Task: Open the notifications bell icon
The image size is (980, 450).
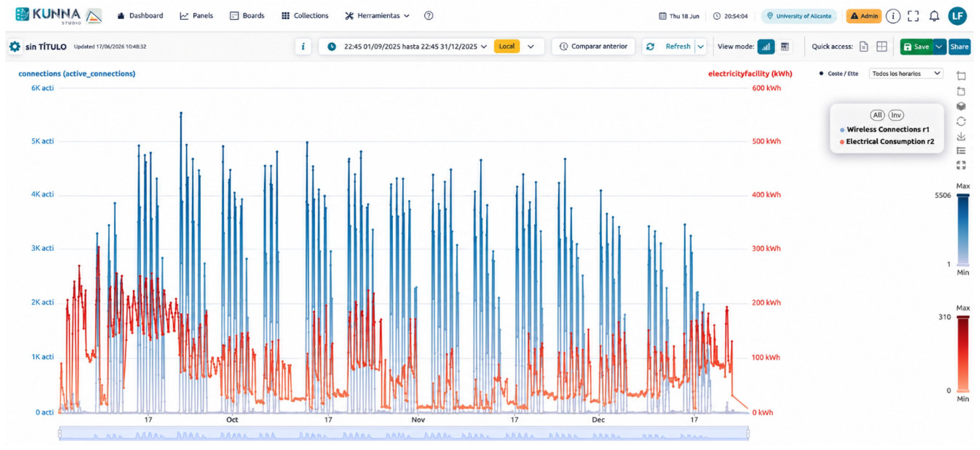Action: (x=934, y=16)
